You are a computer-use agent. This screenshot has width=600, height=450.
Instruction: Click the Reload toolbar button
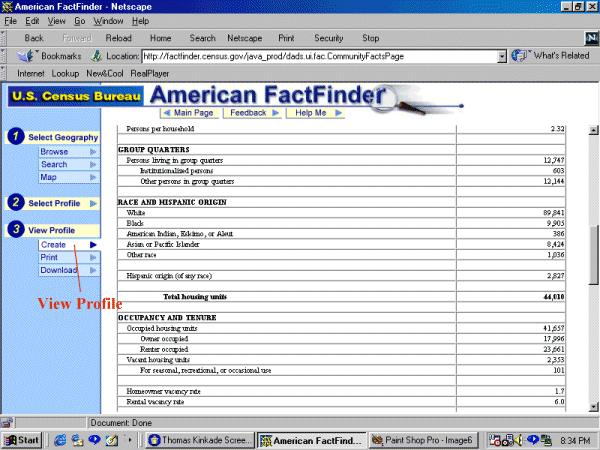point(117,38)
